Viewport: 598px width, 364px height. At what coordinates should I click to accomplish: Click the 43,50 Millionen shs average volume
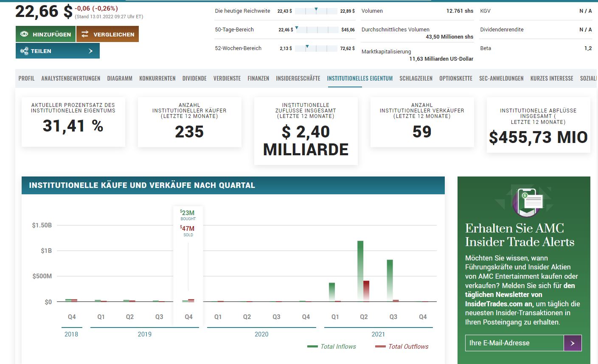tap(449, 37)
